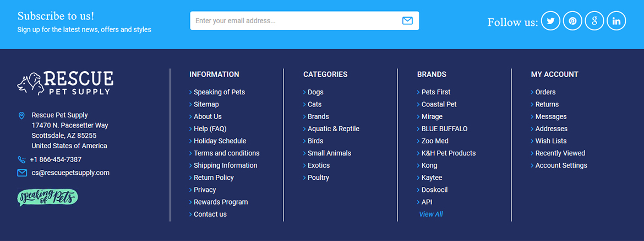Image resolution: width=644 pixels, height=241 pixels.
Task: View the Holiday Schedule link
Action: (220, 141)
